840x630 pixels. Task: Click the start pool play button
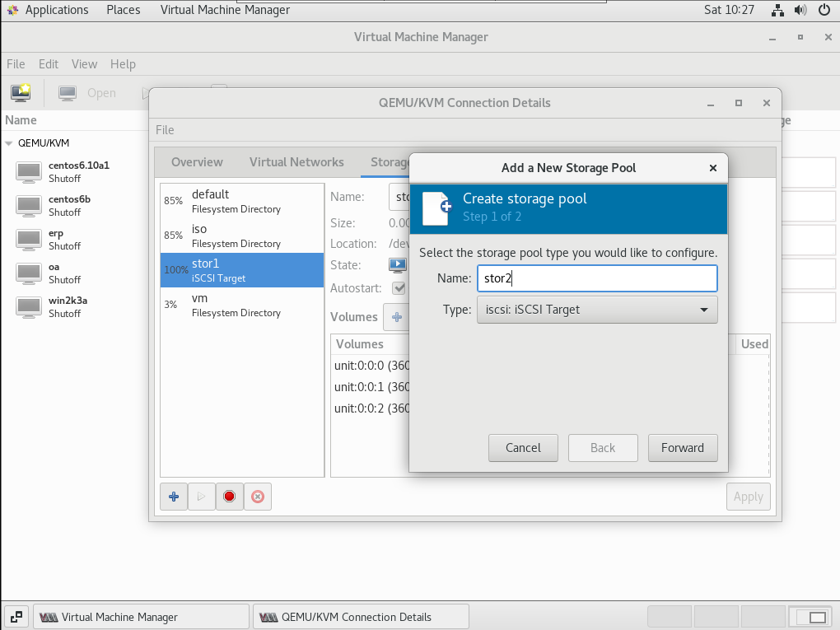pos(202,497)
